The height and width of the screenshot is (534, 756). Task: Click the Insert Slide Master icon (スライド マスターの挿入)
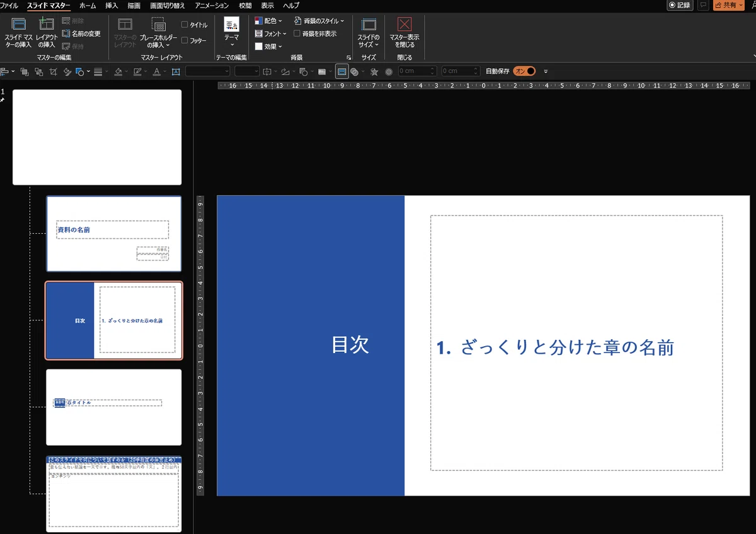[x=18, y=32]
